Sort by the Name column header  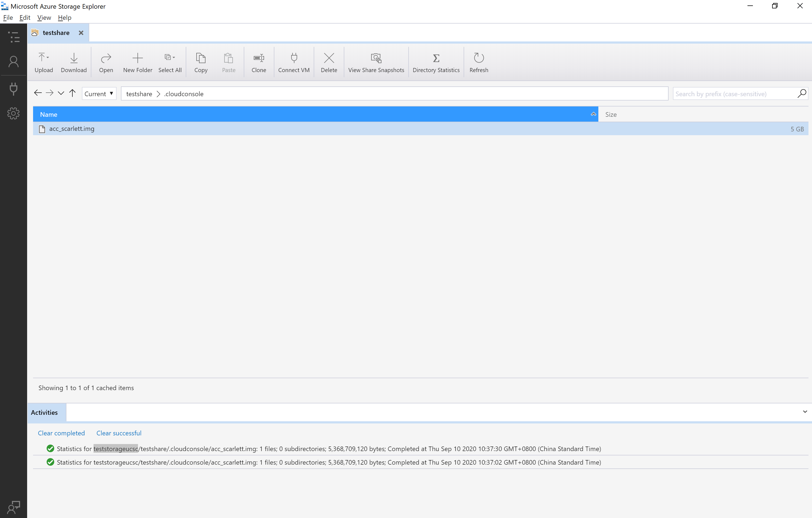pyautogui.click(x=315, y=115)
